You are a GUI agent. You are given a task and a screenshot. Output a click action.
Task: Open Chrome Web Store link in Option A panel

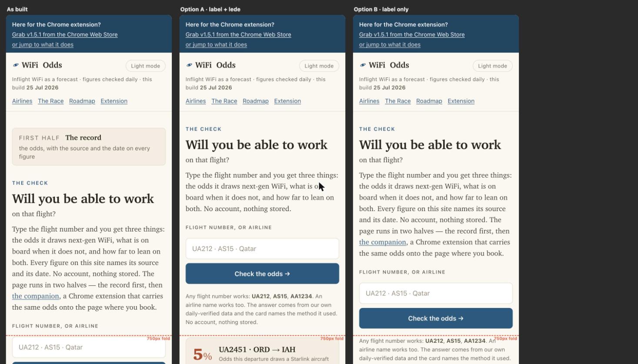(238, 35)
